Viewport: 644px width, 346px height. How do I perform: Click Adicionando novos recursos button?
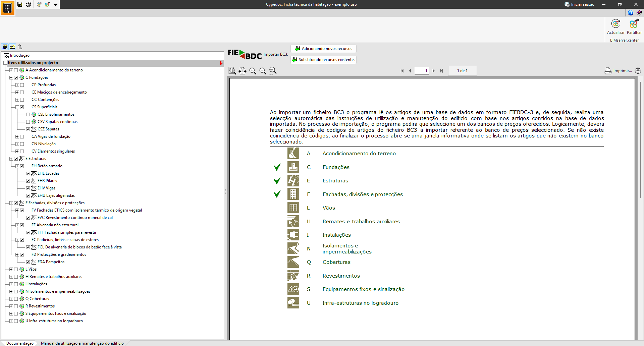point(323,49)
